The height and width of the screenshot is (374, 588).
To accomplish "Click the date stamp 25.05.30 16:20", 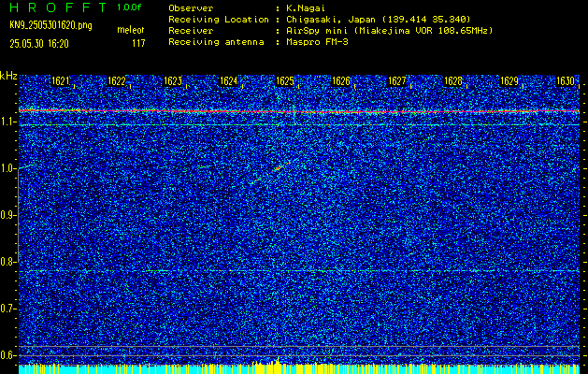I will coord(39,44).
